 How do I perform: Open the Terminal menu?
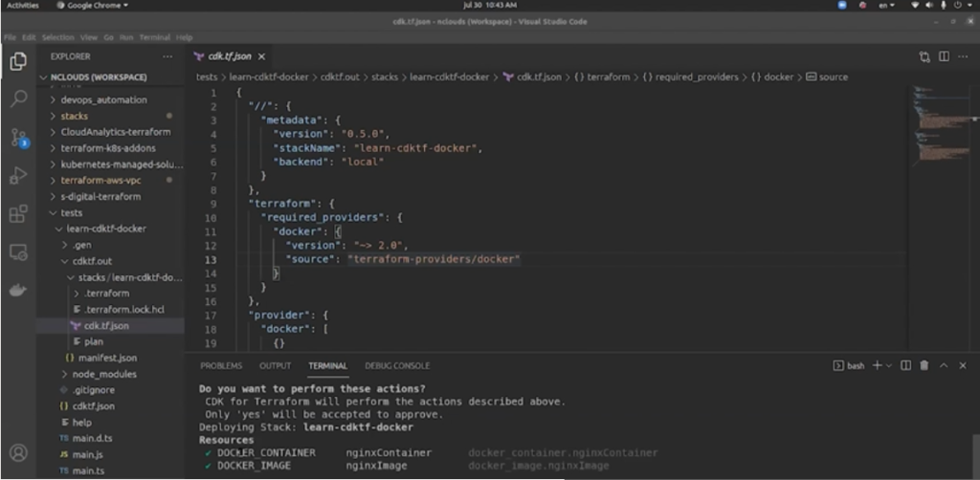pos(155,37)
